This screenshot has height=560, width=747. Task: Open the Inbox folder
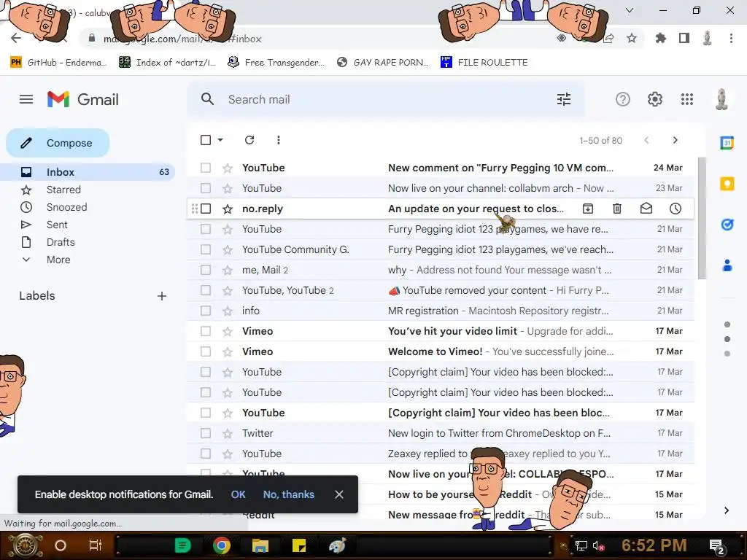pyautogui.click(x=88, y=172)
